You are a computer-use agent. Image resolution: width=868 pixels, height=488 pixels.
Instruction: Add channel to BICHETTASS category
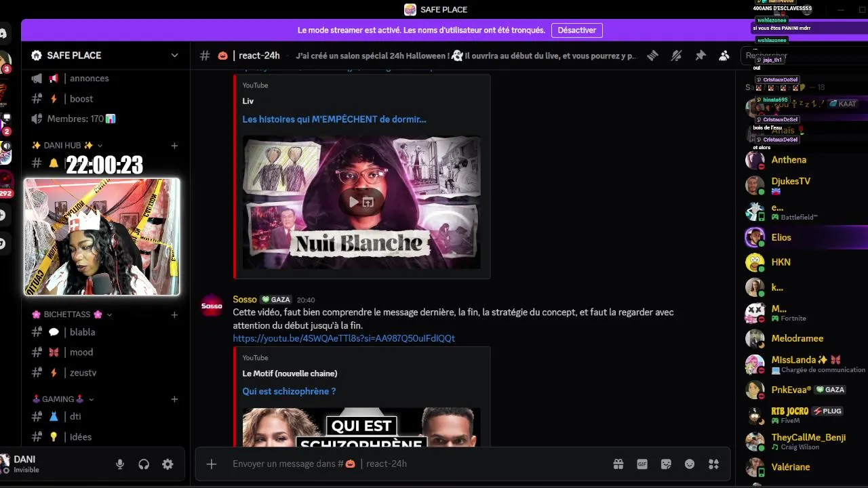174,314
